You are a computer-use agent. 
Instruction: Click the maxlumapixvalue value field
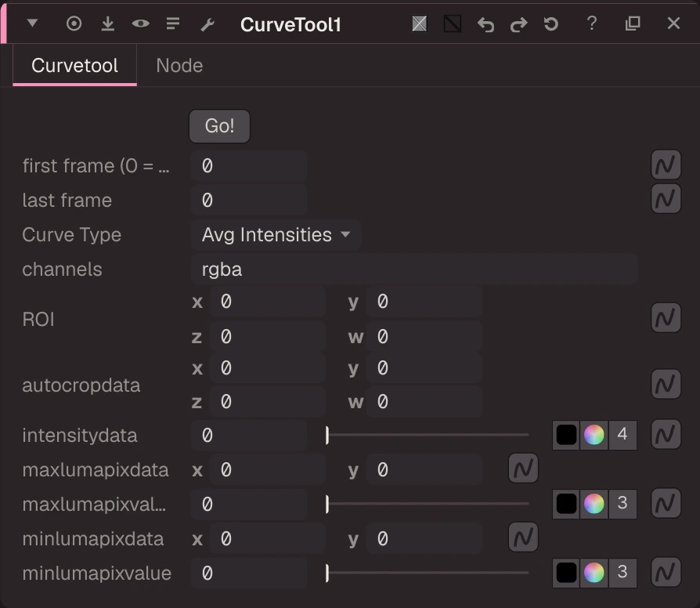click(x=249, y=505)
